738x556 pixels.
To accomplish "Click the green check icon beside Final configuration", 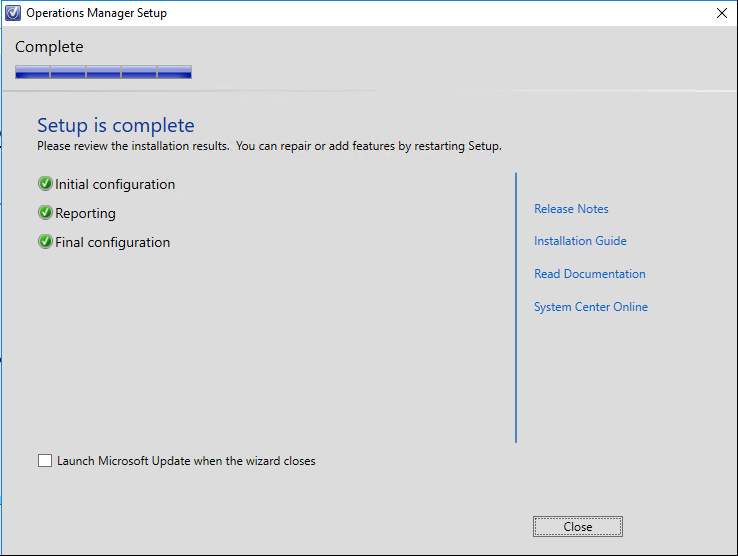I will click(x=45, y=242).
